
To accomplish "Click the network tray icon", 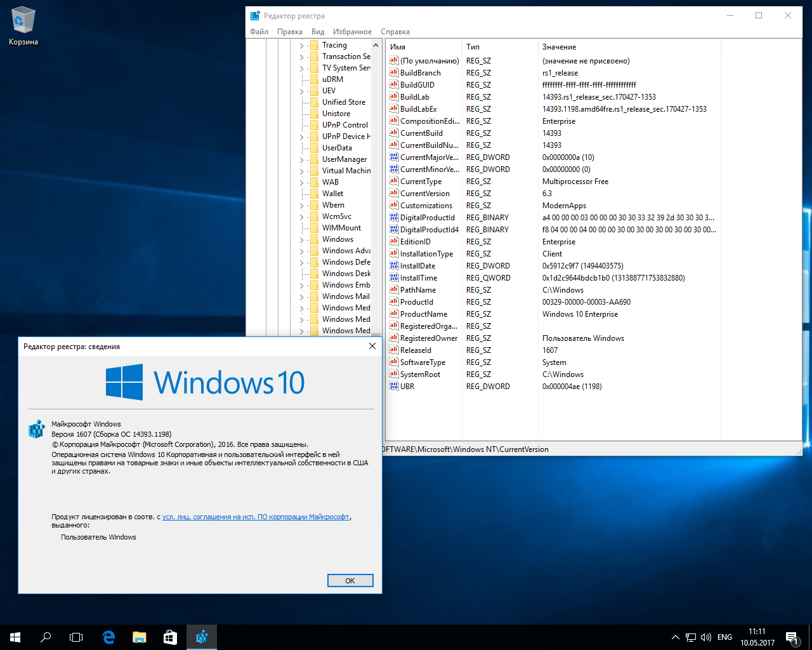I will click(x=691, y=637).
